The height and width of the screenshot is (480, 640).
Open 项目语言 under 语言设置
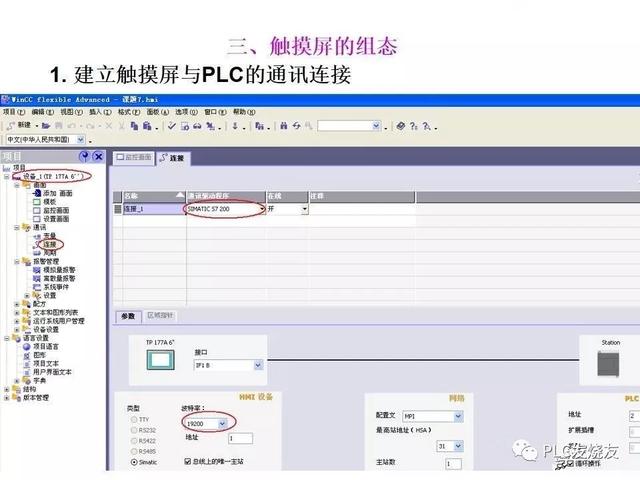click(53, 346)
